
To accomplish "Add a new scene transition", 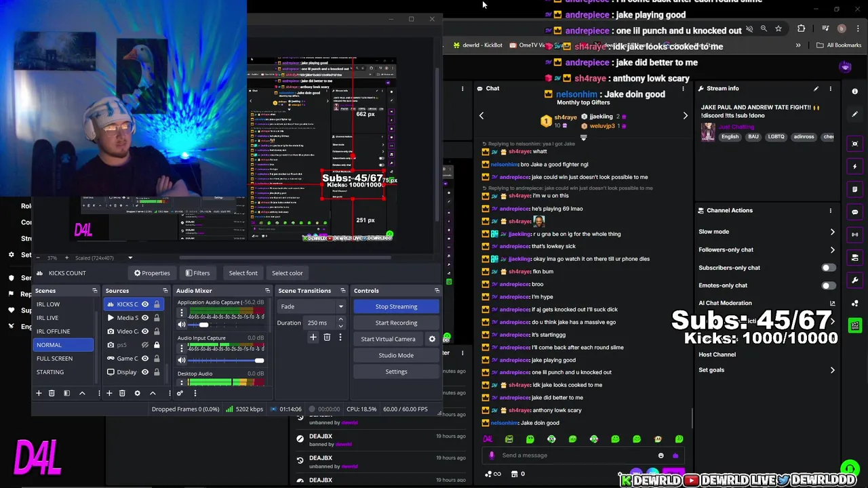I will point(313,337).
